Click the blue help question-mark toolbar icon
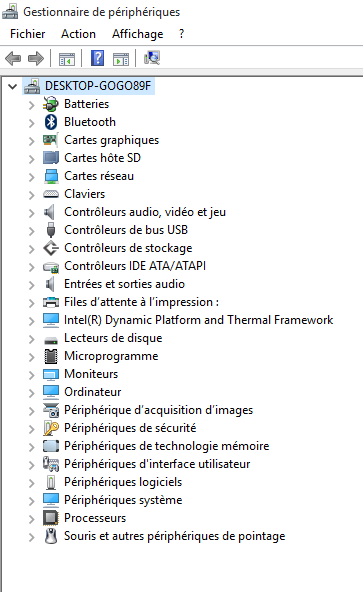Viewport: 363px width, 592px height. [x=97, y=59]
